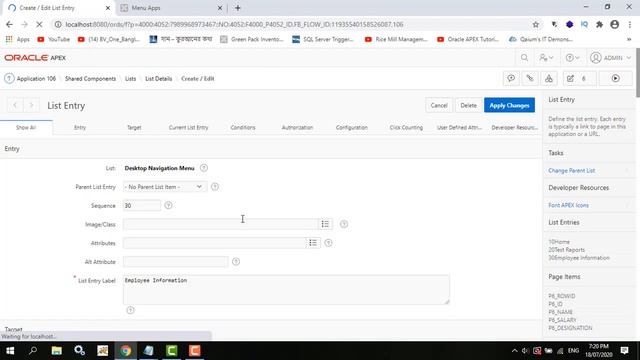Screen dimensions: 640x360
Task: Open the developer comment icon
Action: point(511,78)
